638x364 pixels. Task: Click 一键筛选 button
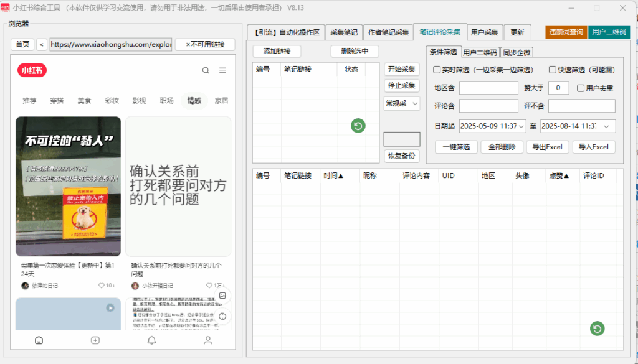coord(457,147)
